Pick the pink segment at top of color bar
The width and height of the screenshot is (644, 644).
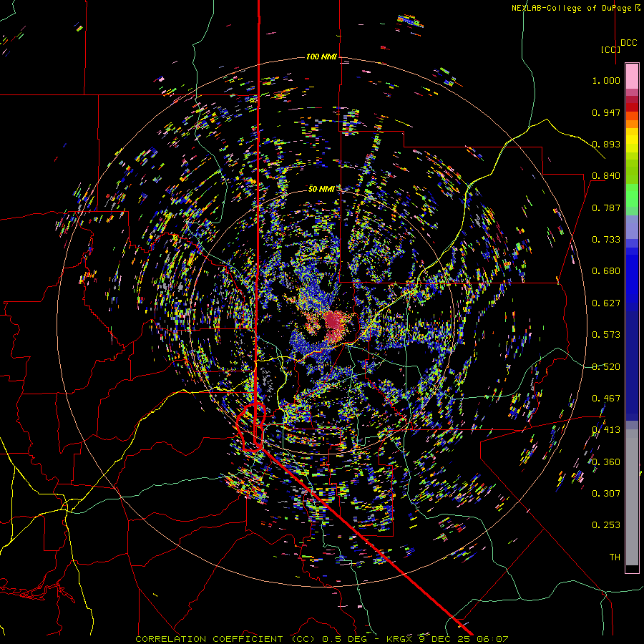point(632,77)
